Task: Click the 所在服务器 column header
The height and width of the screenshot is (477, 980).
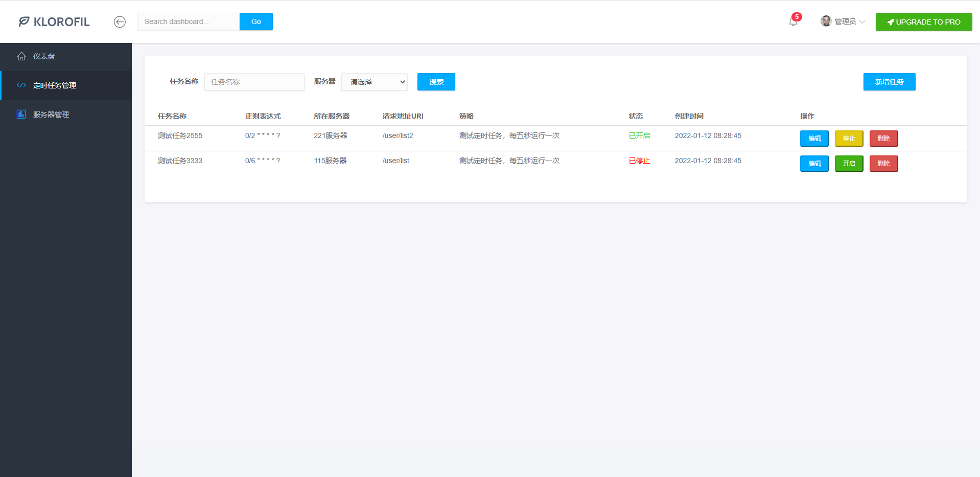Action: point(332,116)
